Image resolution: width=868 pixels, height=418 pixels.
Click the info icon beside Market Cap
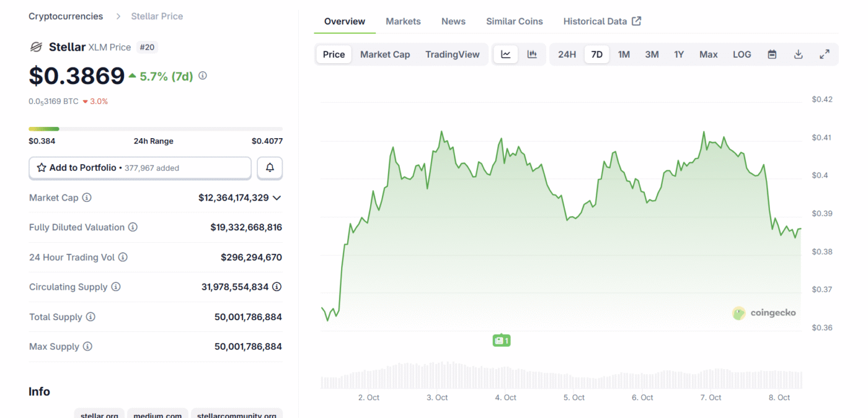(87, 198)
